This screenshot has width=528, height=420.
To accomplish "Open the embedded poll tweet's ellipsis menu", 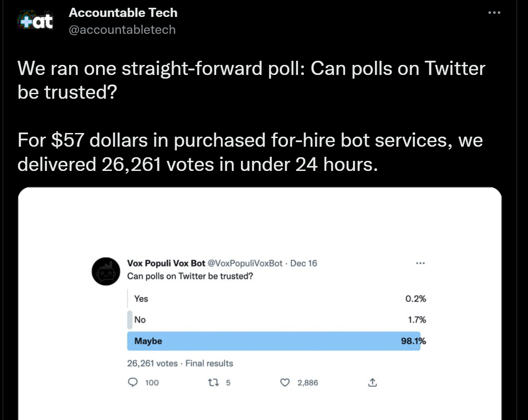I will pyautogui.click(x=421, y=263).
